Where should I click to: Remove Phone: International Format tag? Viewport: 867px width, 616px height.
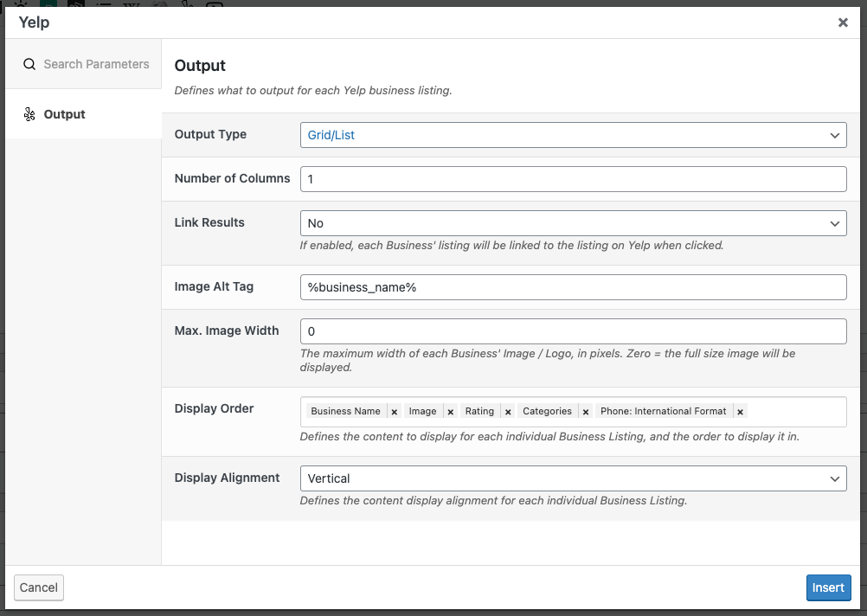740,412
